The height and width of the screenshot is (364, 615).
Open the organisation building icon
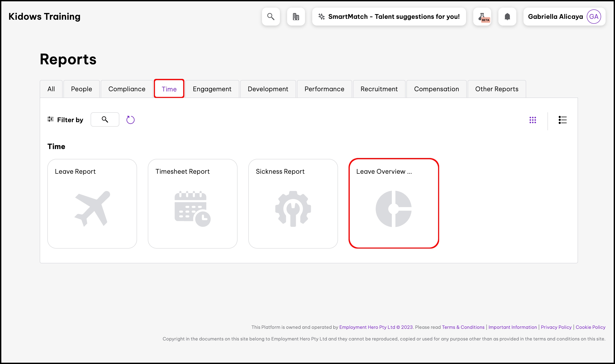tap(296, 16)
